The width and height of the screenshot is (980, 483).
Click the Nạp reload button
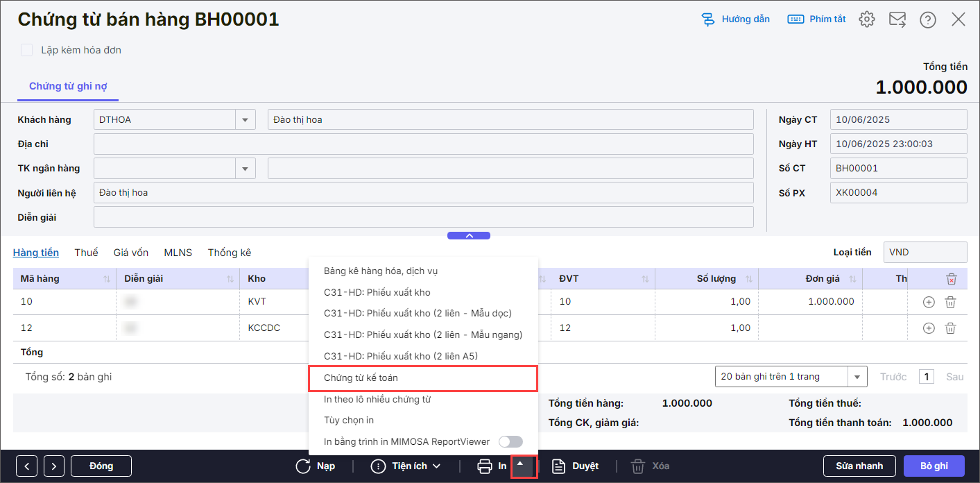click(x=316, y=466)
